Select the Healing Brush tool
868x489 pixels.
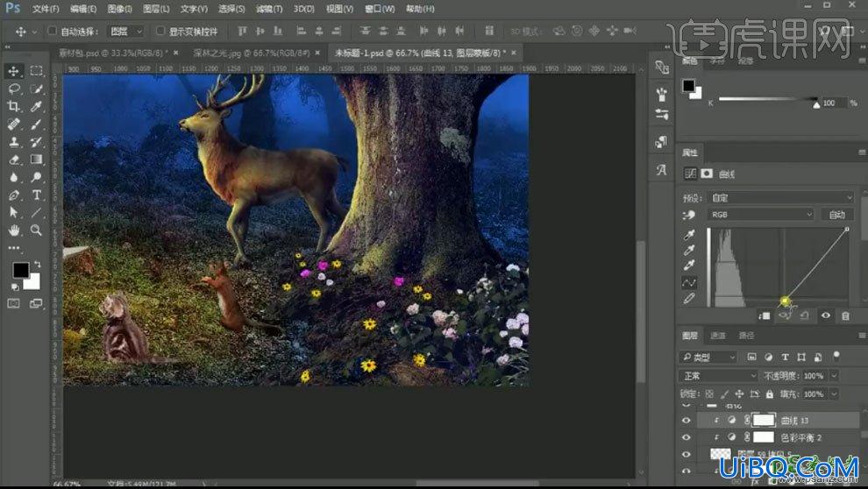(x=13, y=124)
